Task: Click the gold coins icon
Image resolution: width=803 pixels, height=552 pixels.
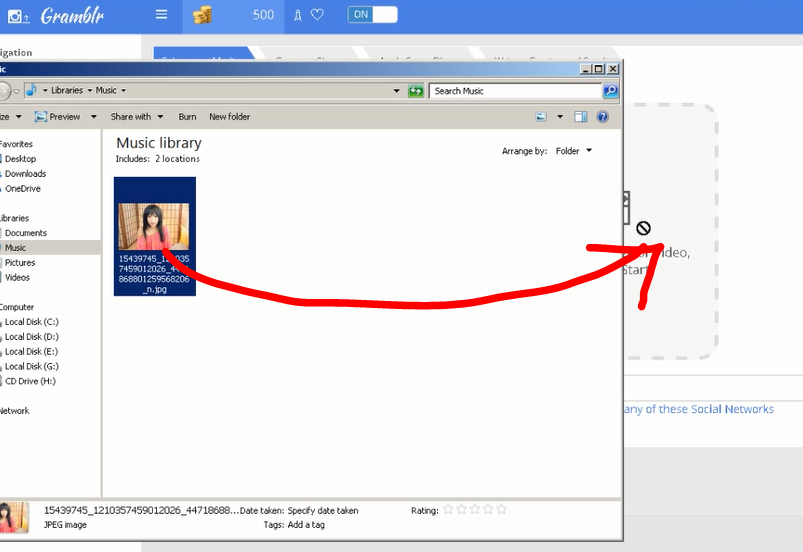Action: [202, 15]
